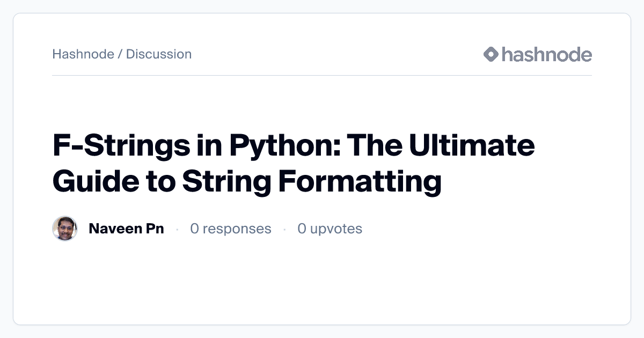Click the Hashnode diamond logo icon

tap(491, 54)
